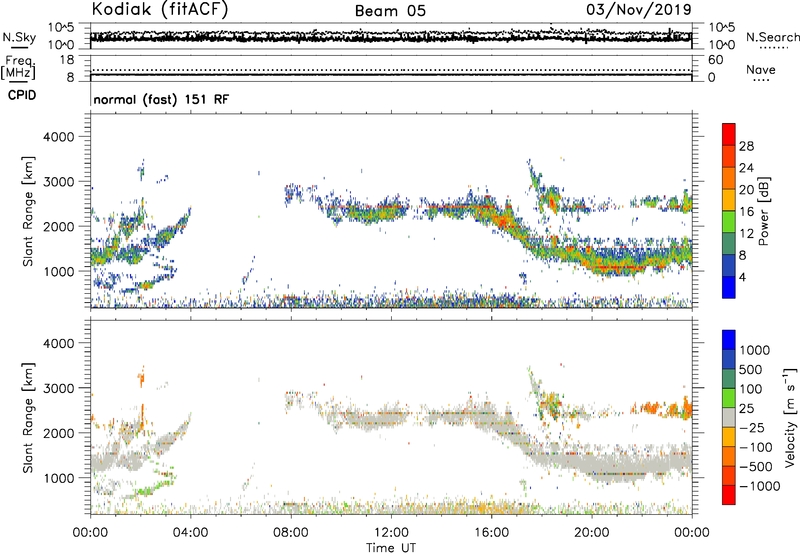This screenshot has width=800, height=554.
Task: Select the "16:00" time axis tick
Action: (491, 533)
